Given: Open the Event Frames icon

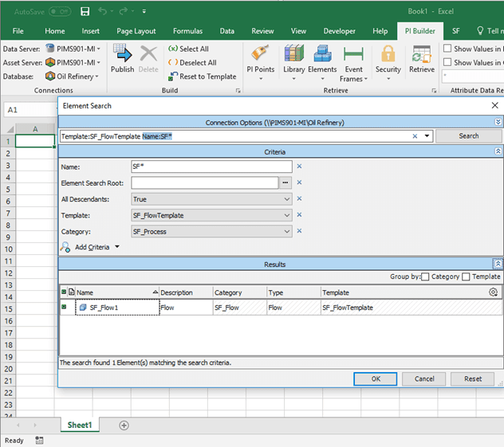Looking at the screenshot, I should [x=353, y=53].
